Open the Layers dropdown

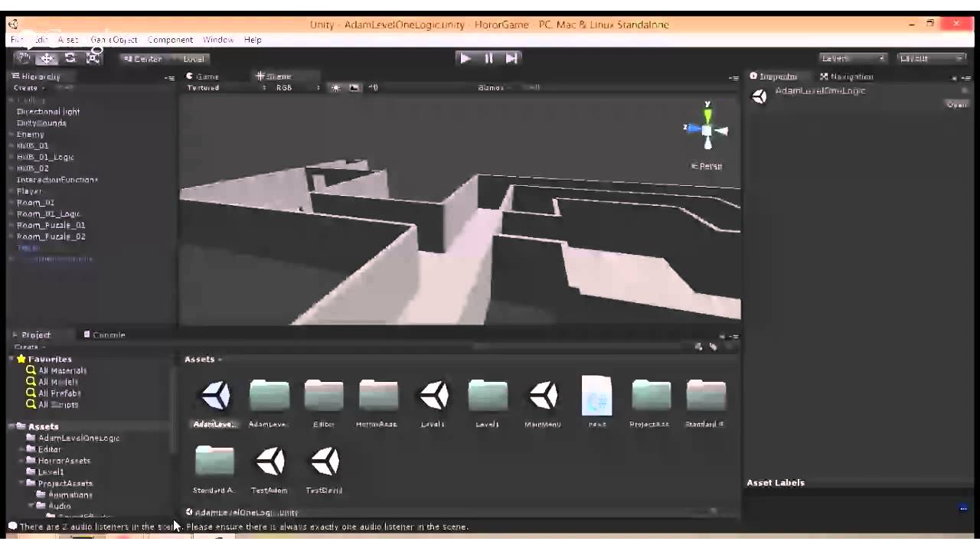coord(852,58)
